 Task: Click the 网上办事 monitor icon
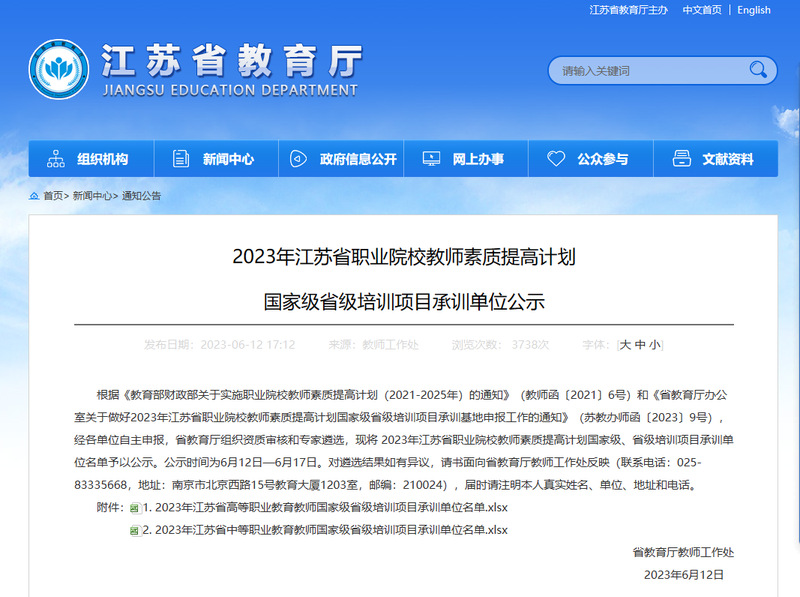click(x=431, y=159)
